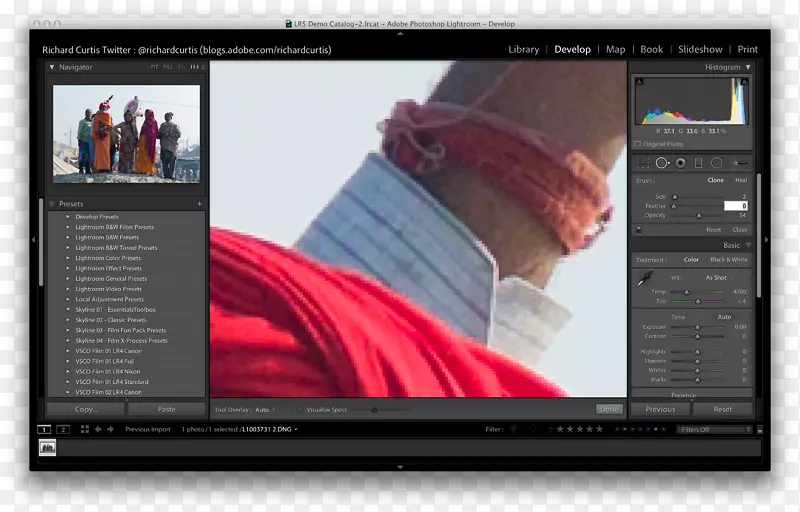Toggle the Original Photo checkbox

pyautogui.click(x=639, y=144)
